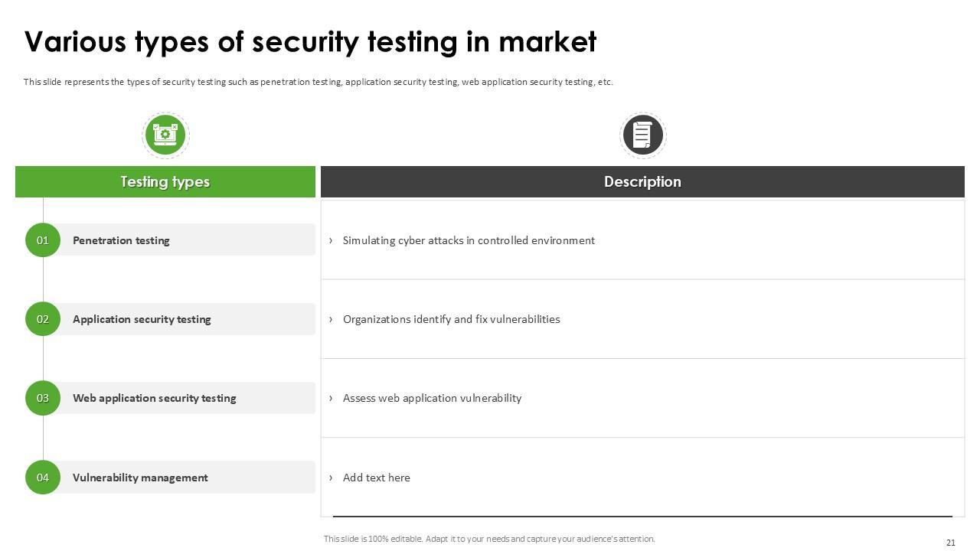Click the 'Simulating cyber attacks' description text
The width and height of the screenshot is (980, 551).
coord(469,240)
